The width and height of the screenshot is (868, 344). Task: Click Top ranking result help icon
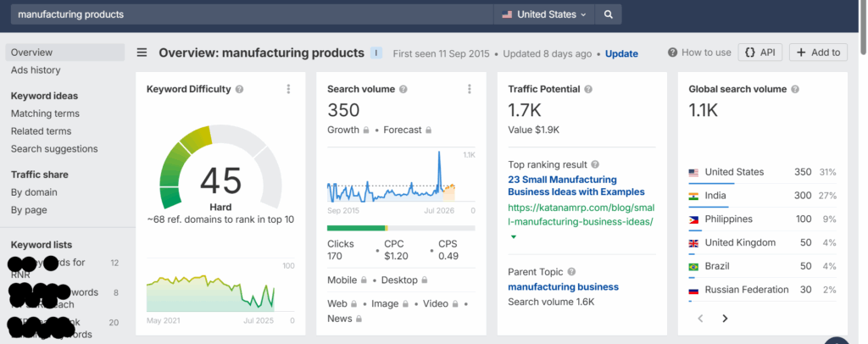click(595, 165)
